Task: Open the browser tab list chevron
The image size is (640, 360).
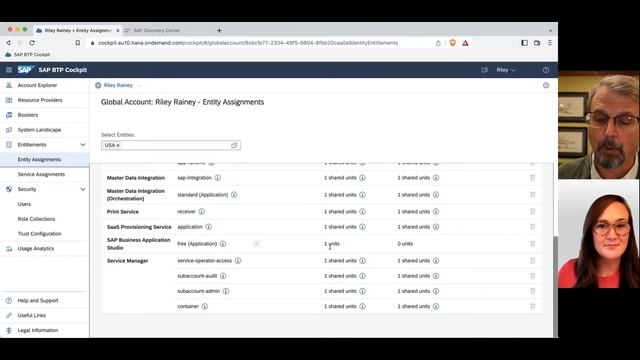Action: [x=550, y=31]
